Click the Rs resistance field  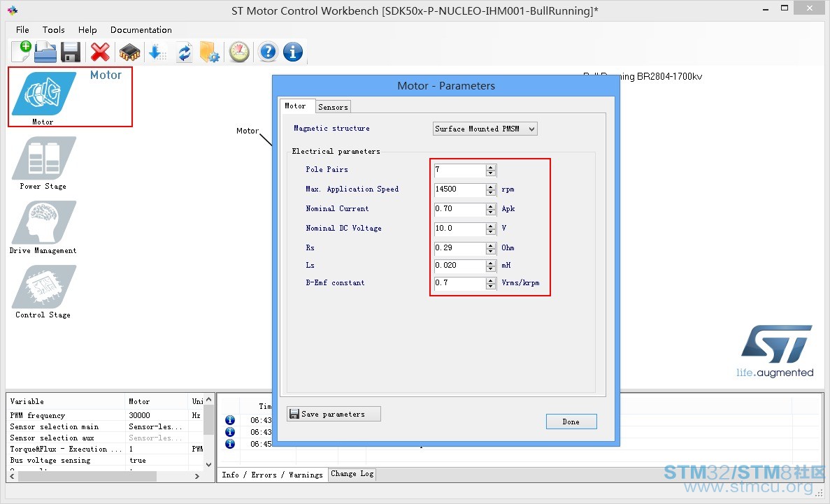click(x=459, y=248)
